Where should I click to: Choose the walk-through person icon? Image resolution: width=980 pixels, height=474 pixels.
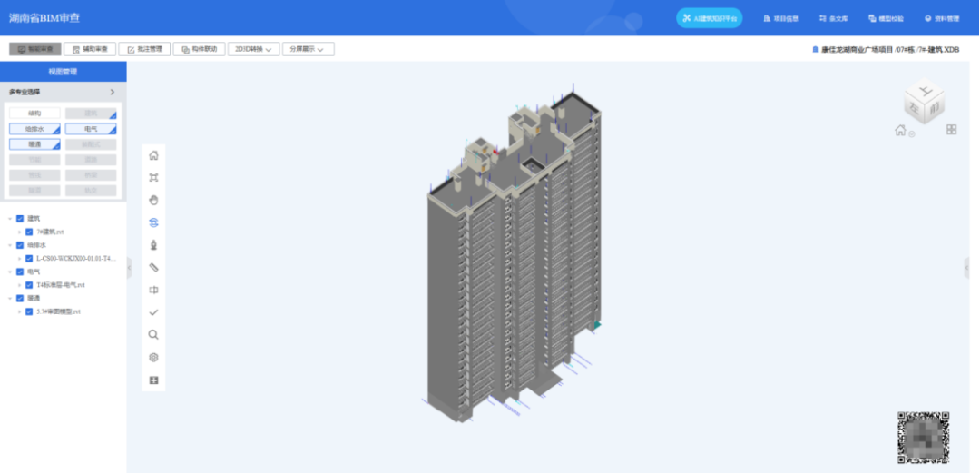click(153, 245)
